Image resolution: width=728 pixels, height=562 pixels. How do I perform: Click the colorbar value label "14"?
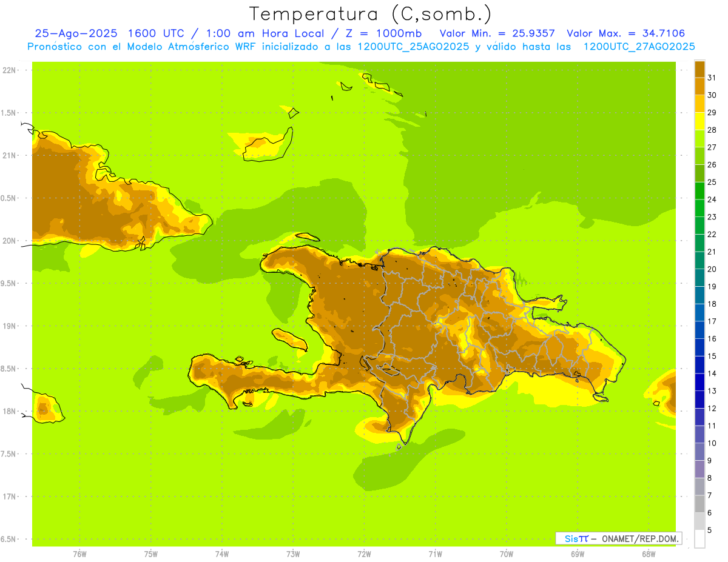click(712, 373)
